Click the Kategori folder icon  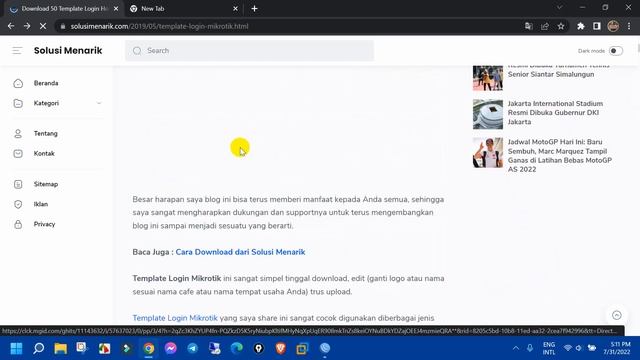[18, 103]
